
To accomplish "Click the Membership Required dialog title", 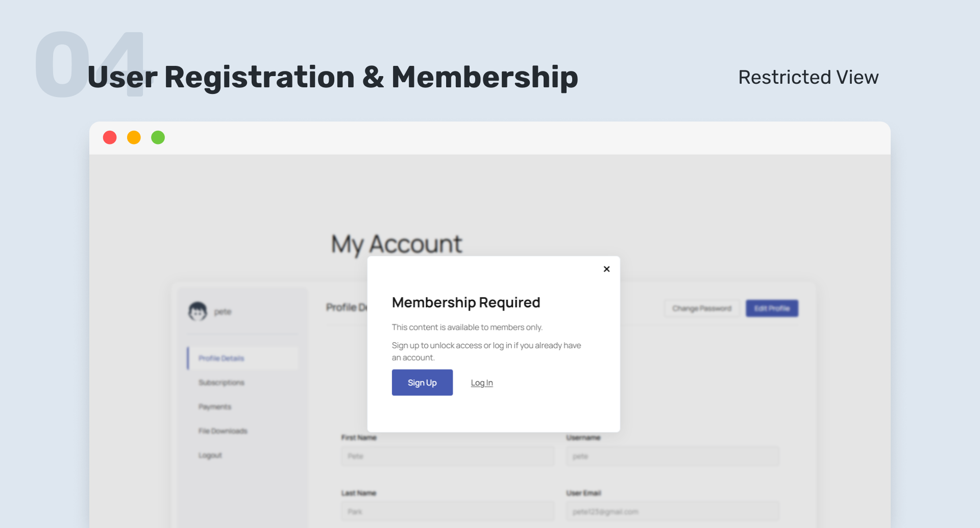I will (465, 302).
